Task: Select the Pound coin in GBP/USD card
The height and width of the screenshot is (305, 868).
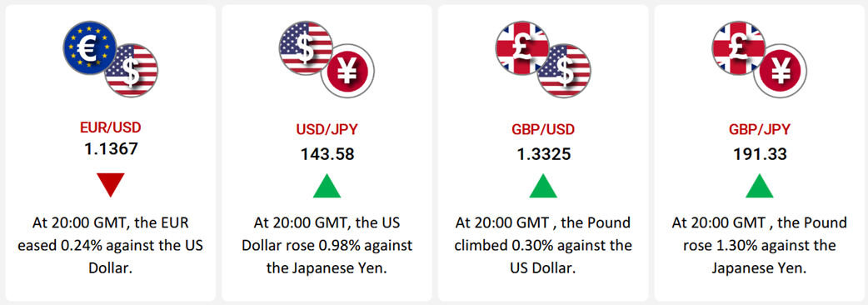Action: point(522,48)
